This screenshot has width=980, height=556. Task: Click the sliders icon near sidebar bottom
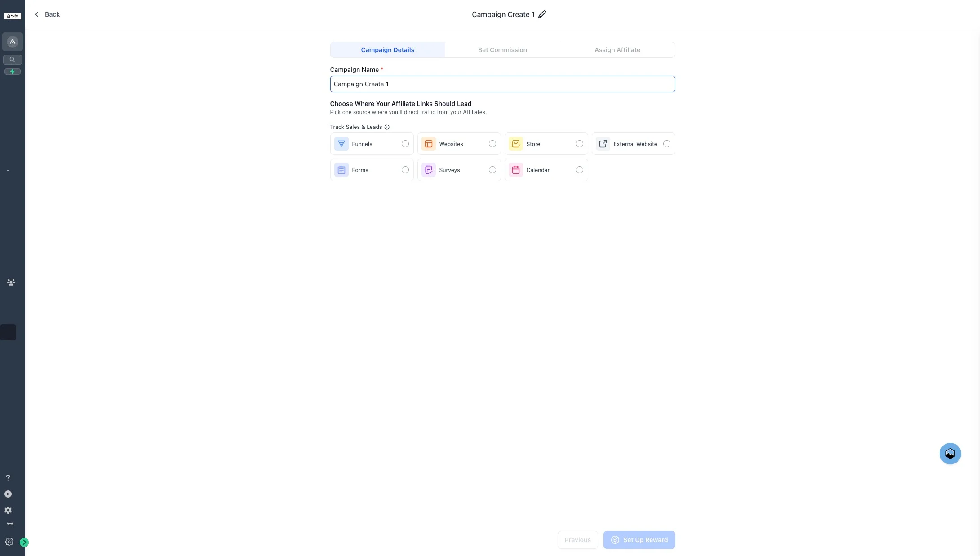pos(11,524)
